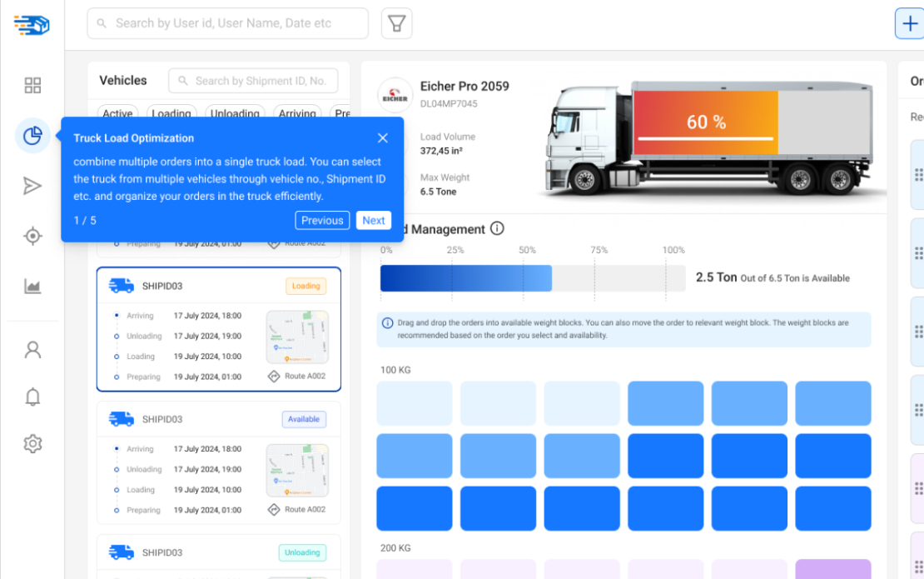Open map thumbnail of Available SHIPID03 card
924x579 pixels.
[297, 470]
